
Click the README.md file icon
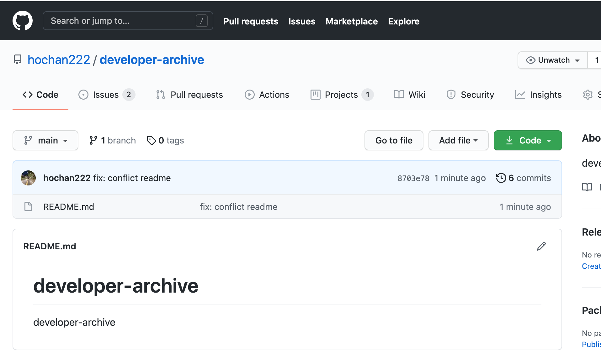point(28,206)
